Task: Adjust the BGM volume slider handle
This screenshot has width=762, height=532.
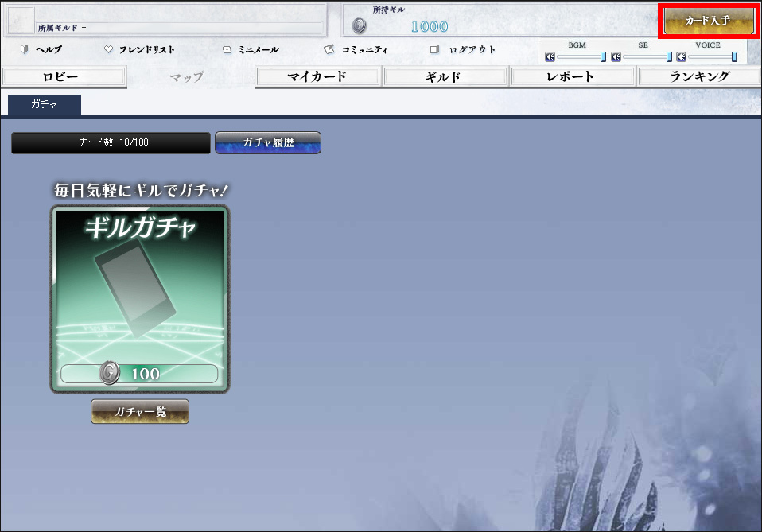Action: [x=603, y=56]
